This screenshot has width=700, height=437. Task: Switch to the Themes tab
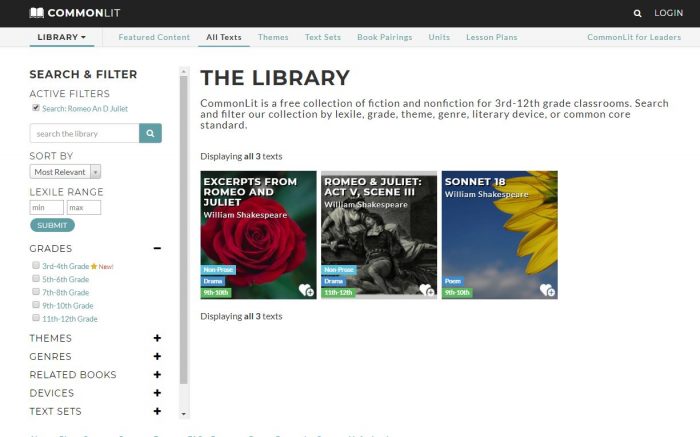(x=273, y=37)
